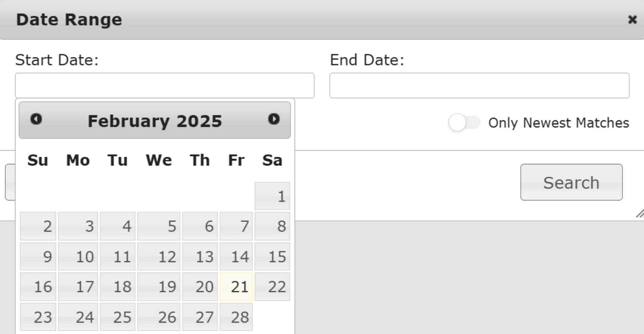Choose February 10 from the calendar
This screenshot has height=334, width=644.
pyautogui.click(x=78, y=257)
